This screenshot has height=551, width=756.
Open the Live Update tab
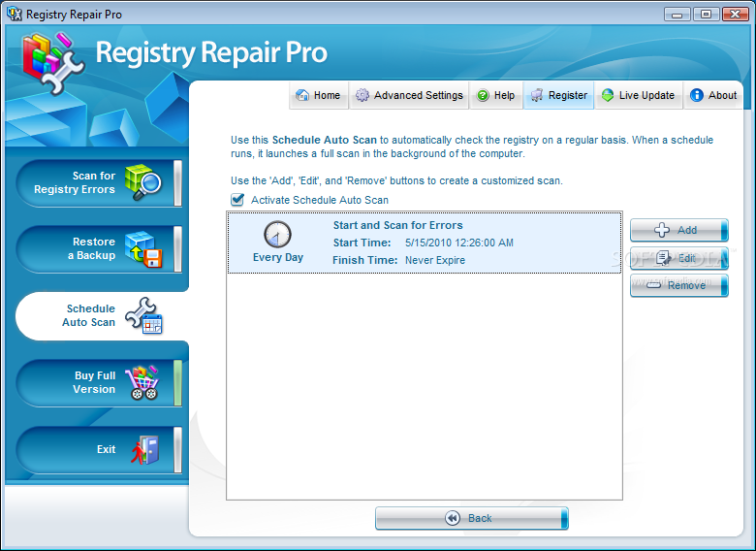point(639,95)
